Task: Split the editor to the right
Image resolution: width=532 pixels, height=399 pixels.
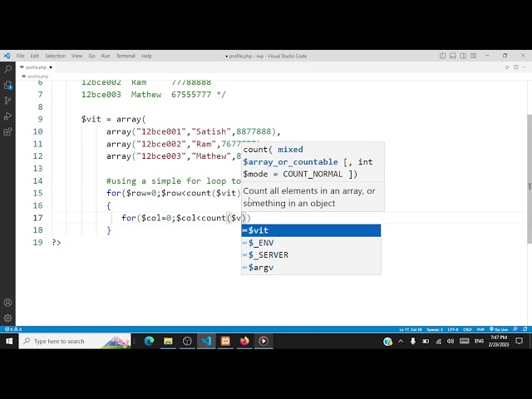Action: 516,67
